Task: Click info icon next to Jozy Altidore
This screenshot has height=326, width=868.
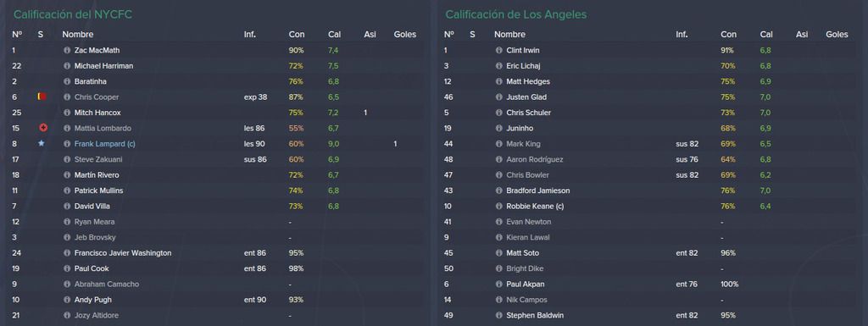Action: [67, 316]
